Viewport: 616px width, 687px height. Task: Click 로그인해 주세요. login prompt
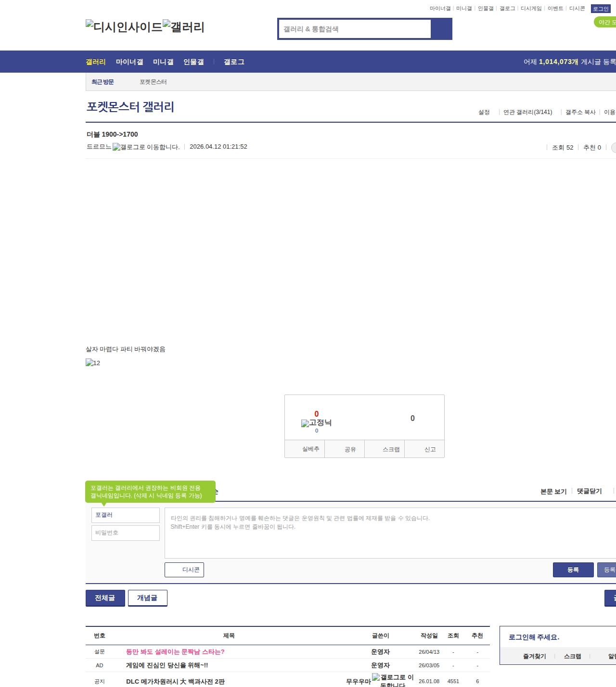click(534, 637)
